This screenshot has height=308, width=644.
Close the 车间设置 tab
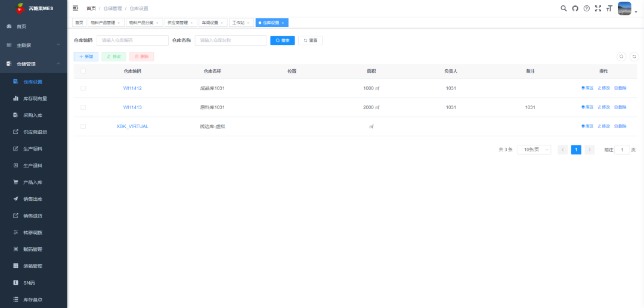[222, 23]
